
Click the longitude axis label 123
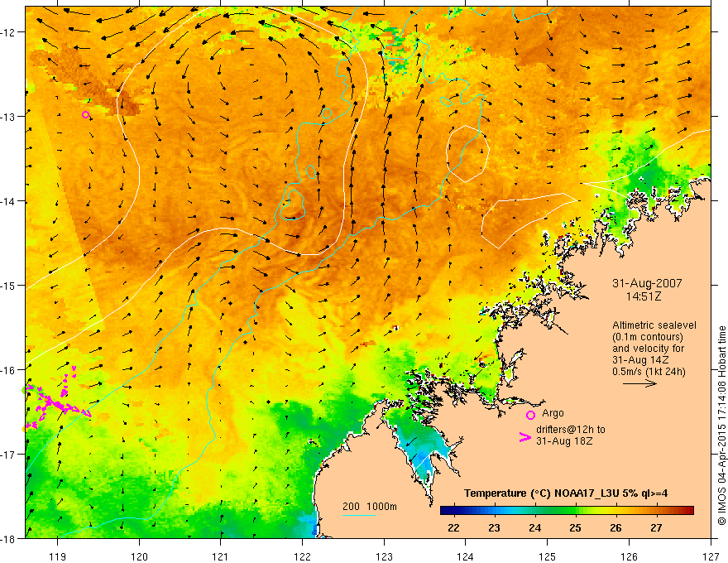(384, 556)
